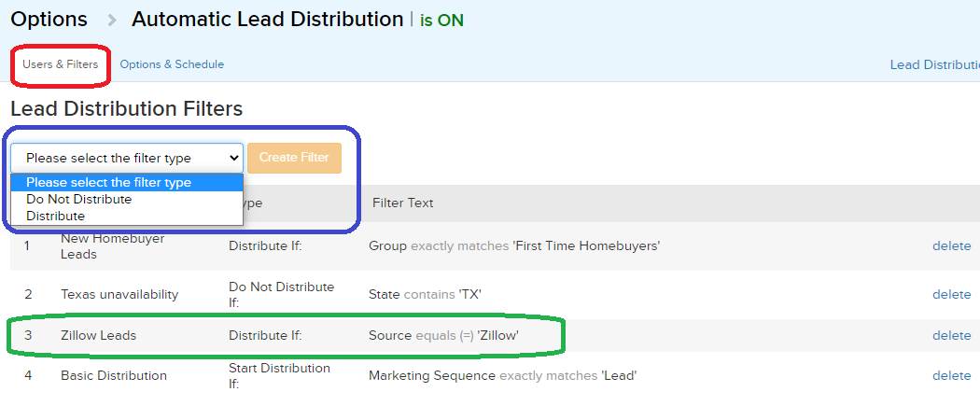Screen dimensions: 980x420
Task: Click 'Do Not Distribute If:' type cell
Action: [x=281, y=294]
